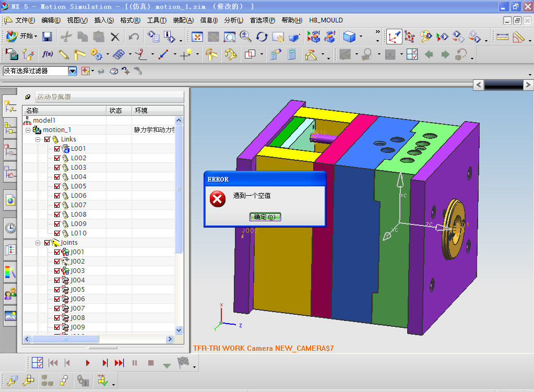Select the Zoom in/out magnifier tool
The image size is (534, 392).
[x=245, y=37]
